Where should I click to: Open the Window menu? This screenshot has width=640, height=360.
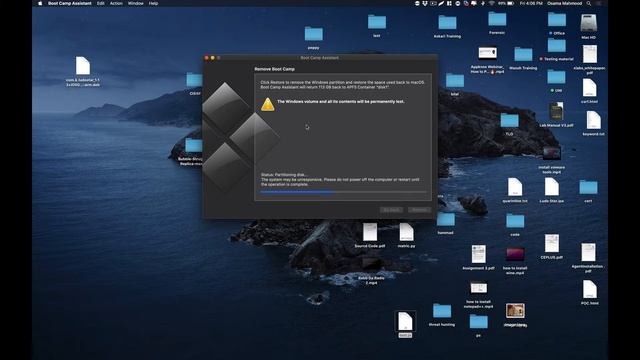[136, 3]
